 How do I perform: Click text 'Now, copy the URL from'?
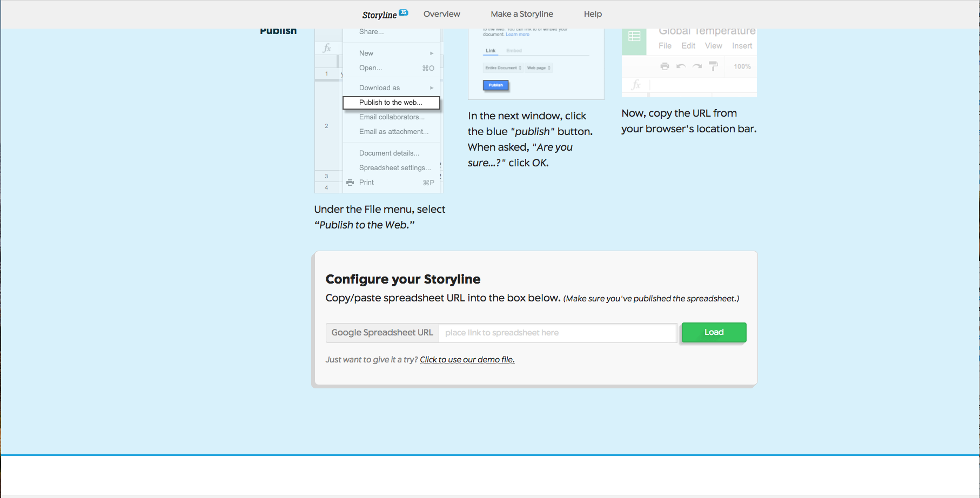pyautogui.click(x=679, y=113)
